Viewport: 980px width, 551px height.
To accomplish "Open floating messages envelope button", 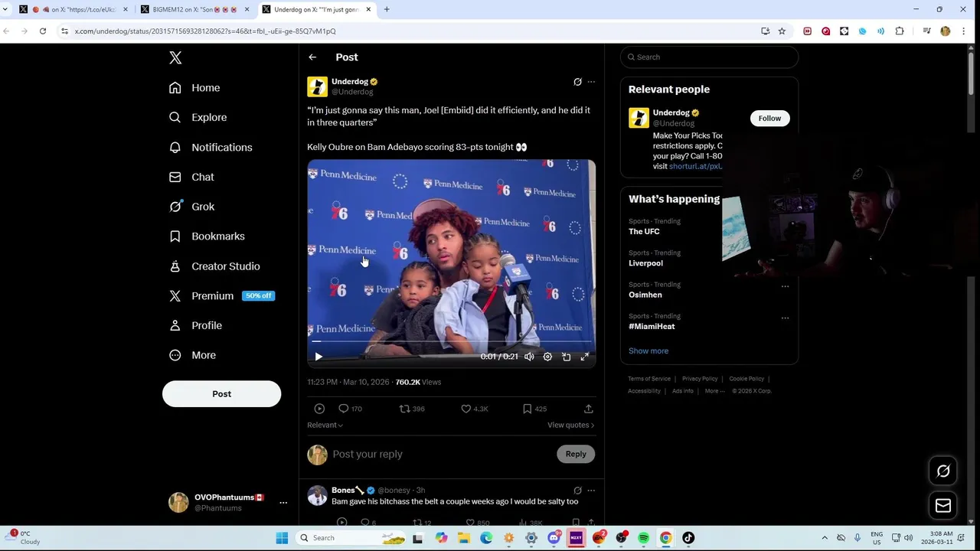I will pyautogui.click(x=943, y=506).
